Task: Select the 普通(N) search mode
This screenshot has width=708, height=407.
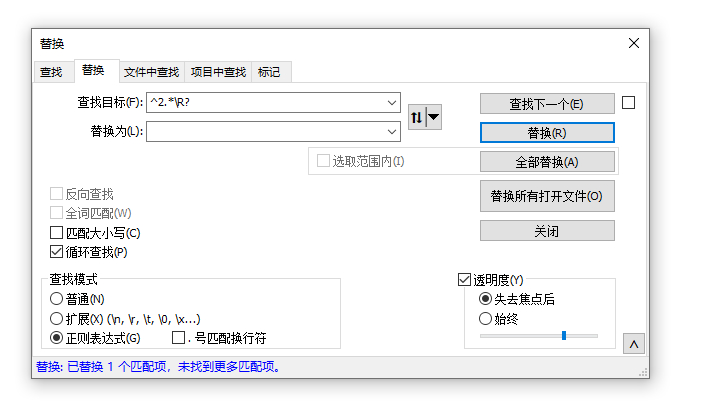Action: [56, 299]
